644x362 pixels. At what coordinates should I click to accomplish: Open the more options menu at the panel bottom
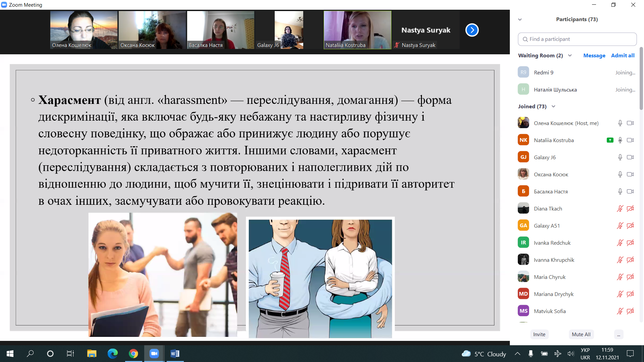[619, 334]
